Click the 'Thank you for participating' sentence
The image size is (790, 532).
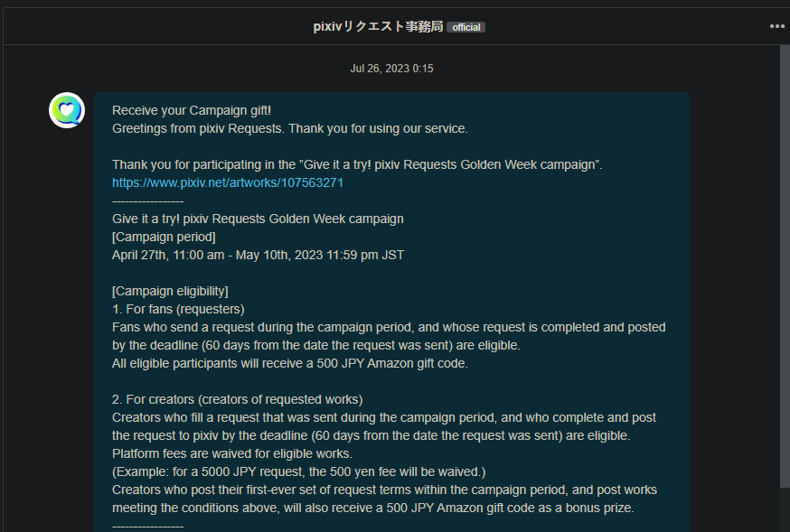point(357,164)
